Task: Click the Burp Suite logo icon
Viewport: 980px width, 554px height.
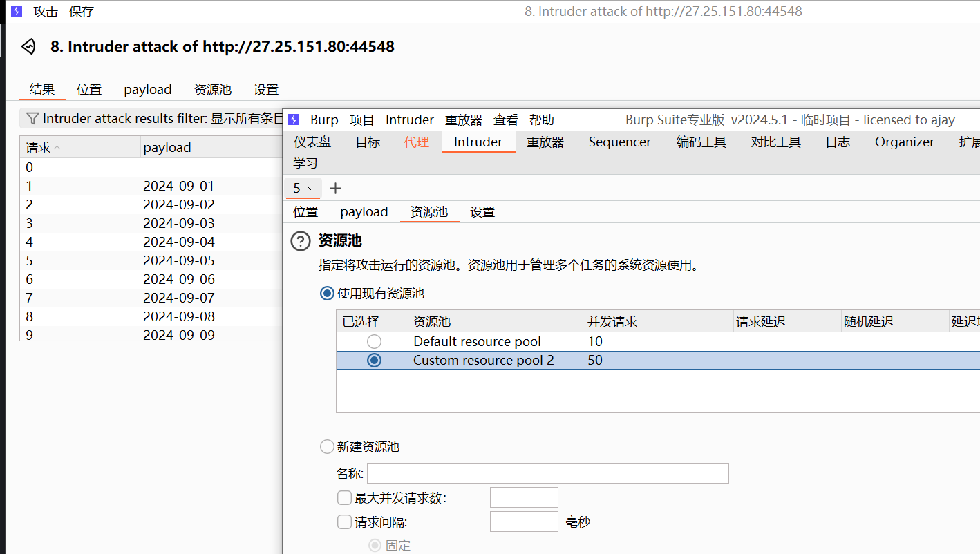Action: pos(294,120)
